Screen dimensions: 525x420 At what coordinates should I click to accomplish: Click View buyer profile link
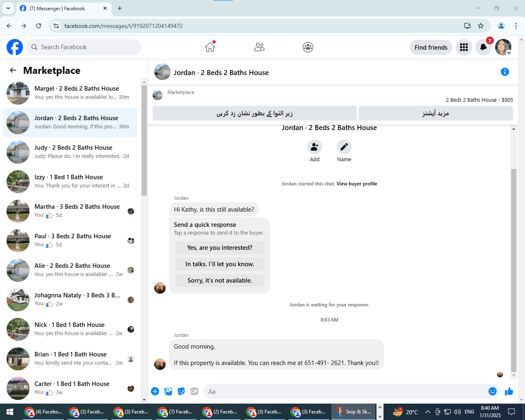coord(357,184)
